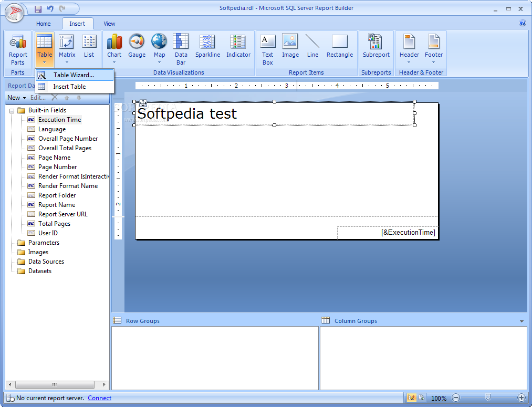532x407 pixels.
Task: Click the Save icon in quick access toolbar
Action: pyautogui.click(x=38, y=9)
